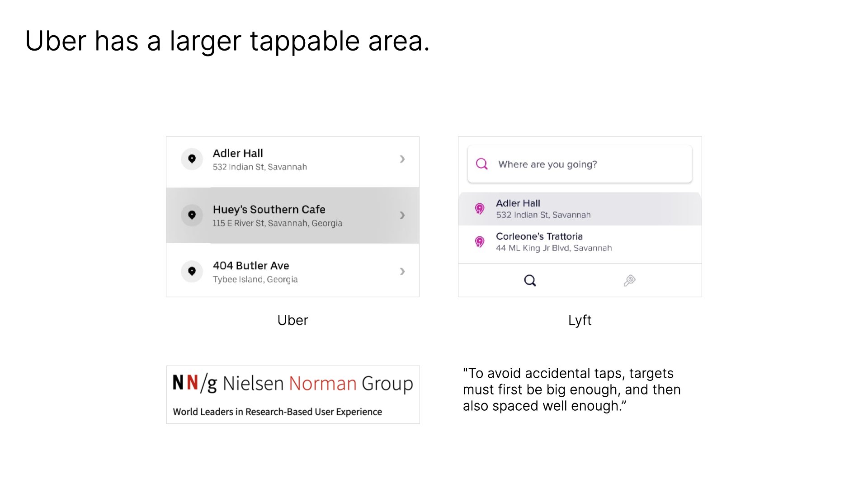868x488 pixels.
Task: Open the chevron arrow on Uber Adler Hall row
Action: (x=402, y=159)
